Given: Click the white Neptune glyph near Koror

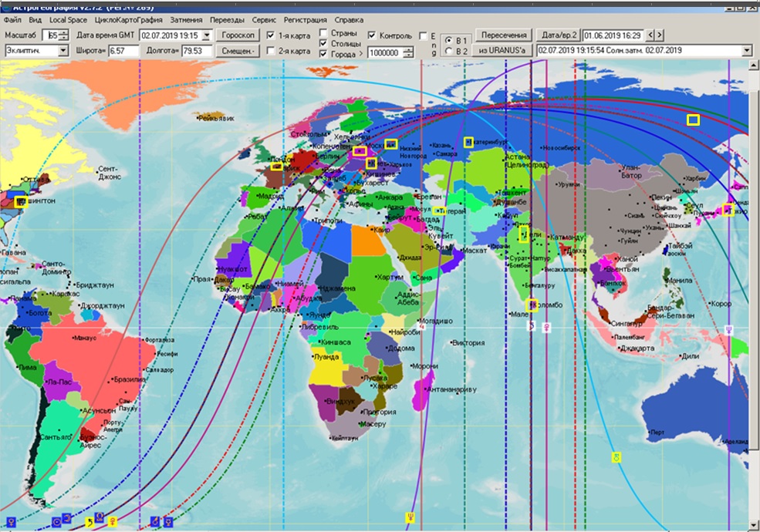Looking at the screenshot, I should [x=728, y=328].
